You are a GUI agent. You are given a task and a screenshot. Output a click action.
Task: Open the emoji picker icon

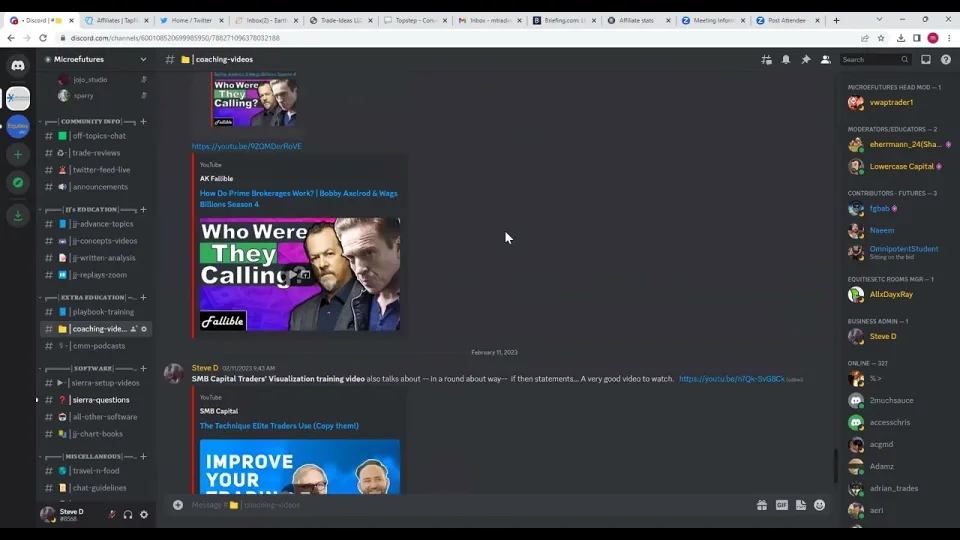click(x=820, y=505)
